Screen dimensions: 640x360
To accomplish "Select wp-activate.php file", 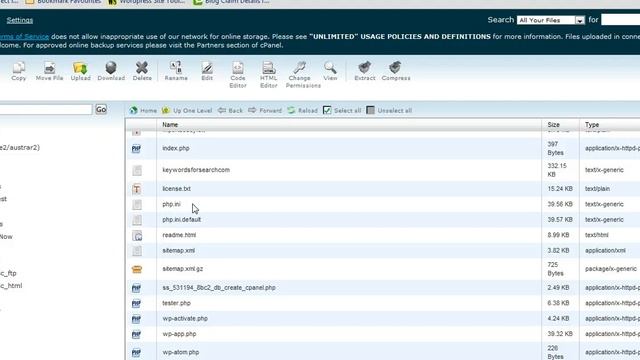I will click(x=185, y=318).
